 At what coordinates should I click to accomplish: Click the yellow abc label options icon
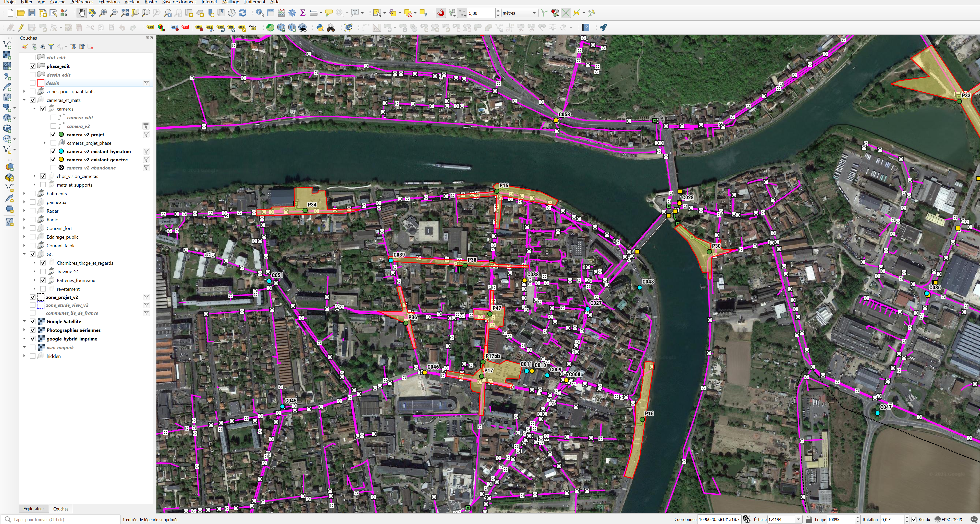150,27
